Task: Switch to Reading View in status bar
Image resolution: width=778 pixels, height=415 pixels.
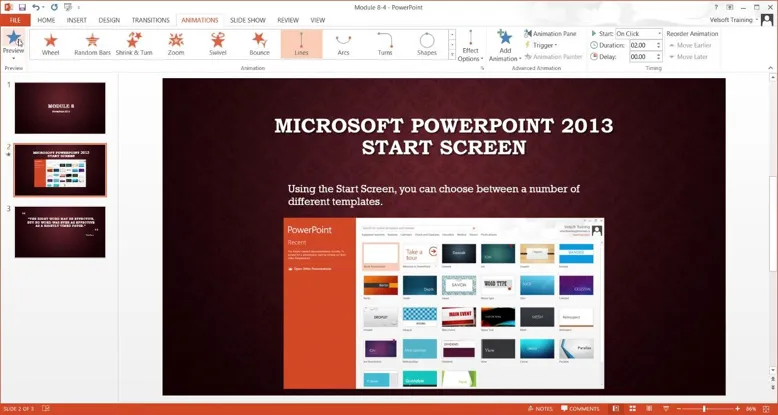Action: pos(649,409)
